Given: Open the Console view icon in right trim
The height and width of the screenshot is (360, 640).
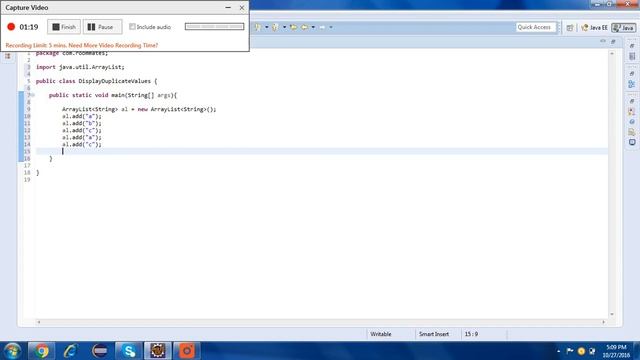Looking at the screenshot, I should [x=632, y=142].
